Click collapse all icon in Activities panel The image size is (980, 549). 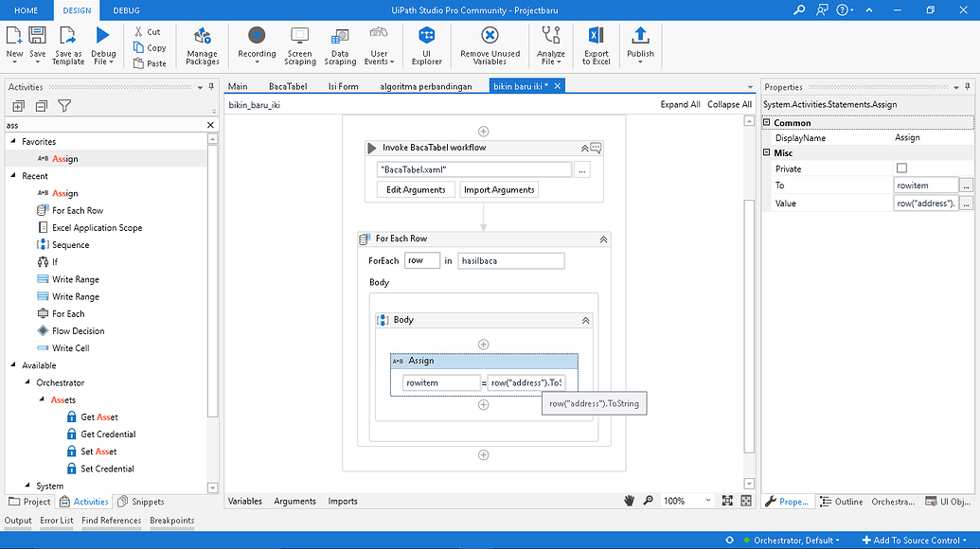coord(42,106)
